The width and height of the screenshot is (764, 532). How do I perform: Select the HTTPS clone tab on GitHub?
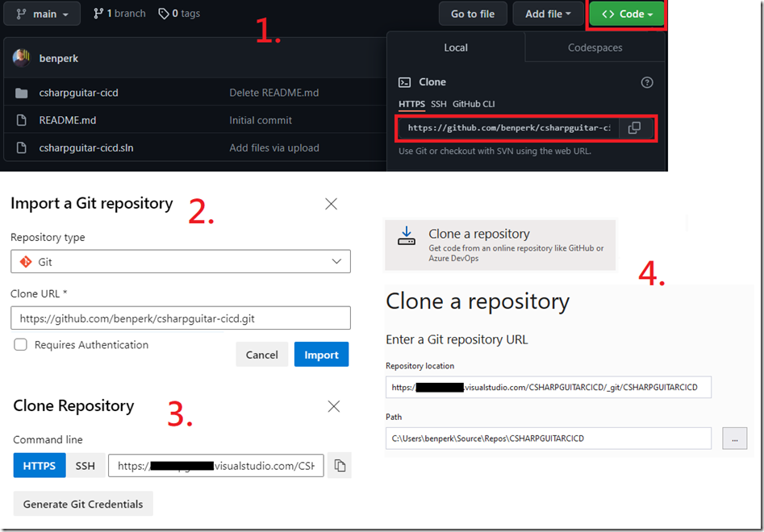[x=411, y=104]
